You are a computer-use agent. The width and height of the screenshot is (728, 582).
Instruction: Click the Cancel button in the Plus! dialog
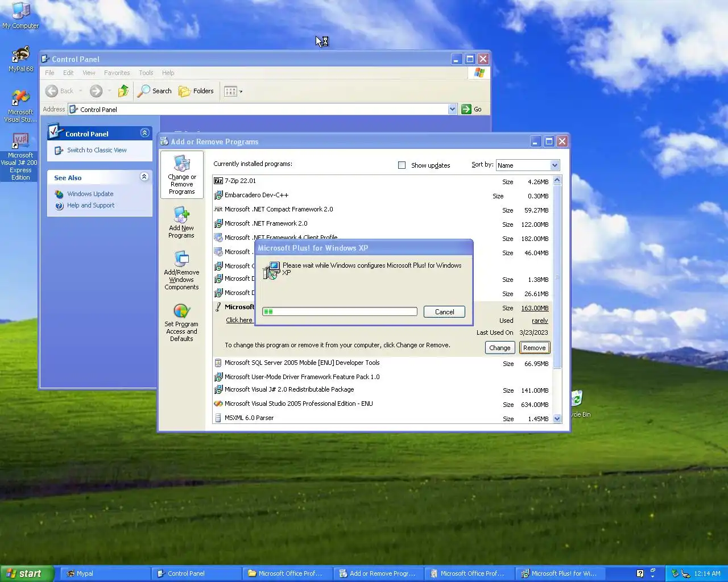point(444,311)
